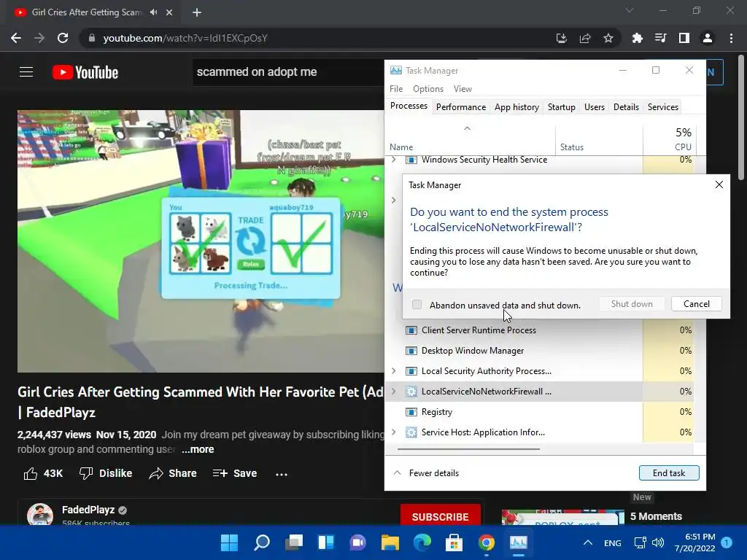
Task: Open Chrome three-dot menu
Action: [731, 38]
